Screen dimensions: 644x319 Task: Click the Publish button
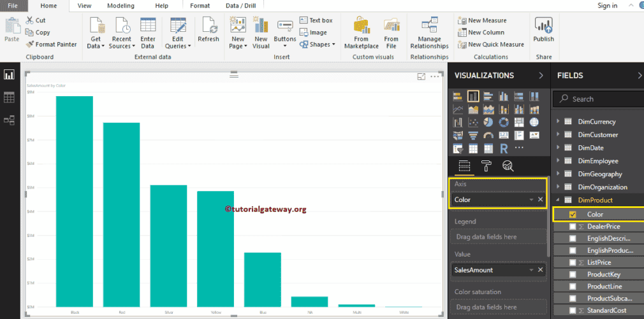543,30
